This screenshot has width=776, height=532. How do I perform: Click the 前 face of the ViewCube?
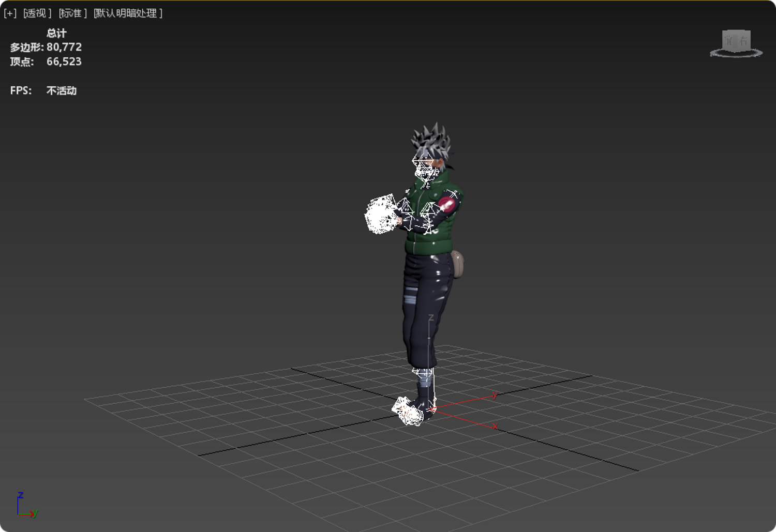click(729, 41)
